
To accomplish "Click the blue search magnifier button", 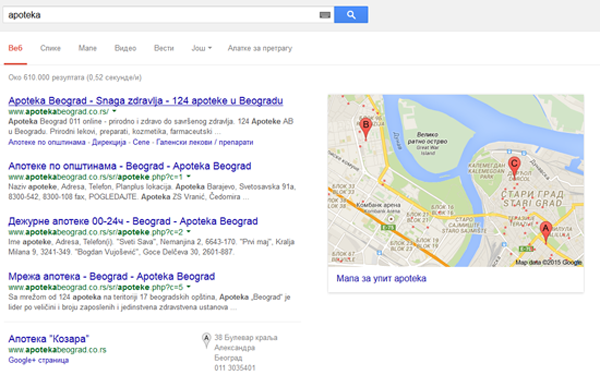I will point(351,15).
